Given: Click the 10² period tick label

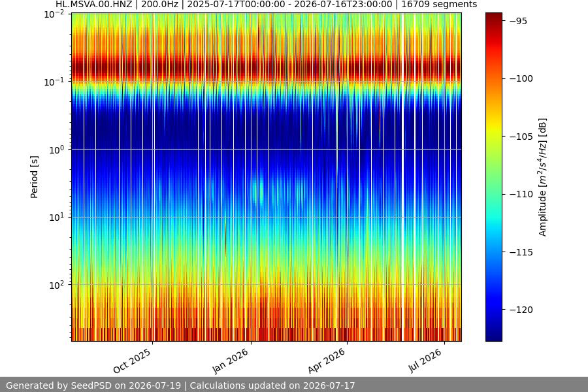Looking at the screenshot, I should click(57, 285).
